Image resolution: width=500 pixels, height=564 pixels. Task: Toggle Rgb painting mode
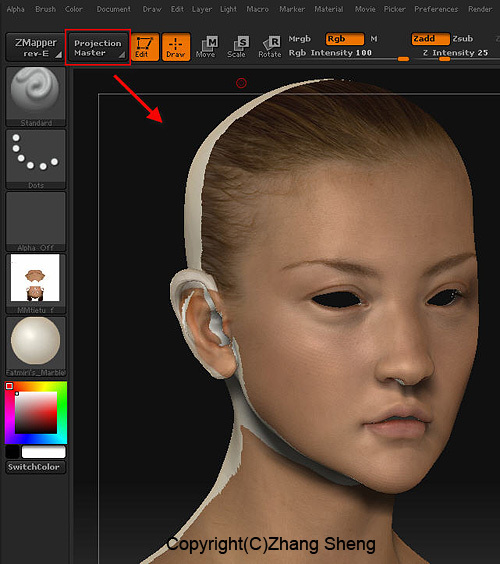point(345,39)
